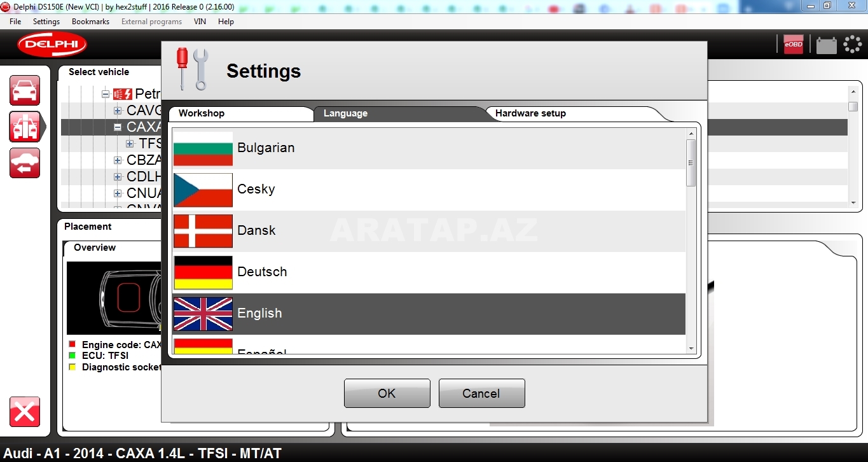Click the vehicle tree scroll-down arrow
Image resolution: width=868 pixels, height=462 pixels.
[853, 202]
